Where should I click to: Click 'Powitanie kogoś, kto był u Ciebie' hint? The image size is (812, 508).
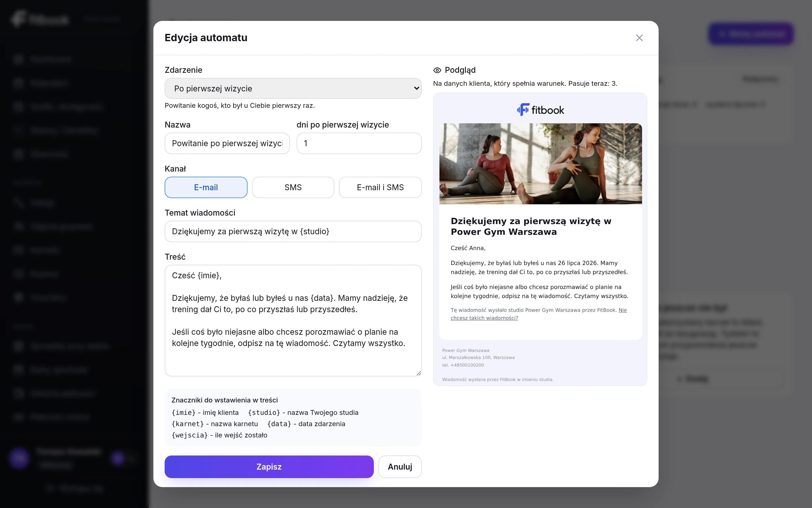tap(240, 106)
